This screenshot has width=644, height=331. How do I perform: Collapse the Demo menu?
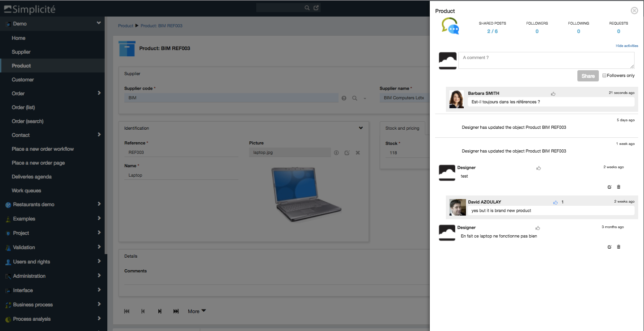point(98,23)
